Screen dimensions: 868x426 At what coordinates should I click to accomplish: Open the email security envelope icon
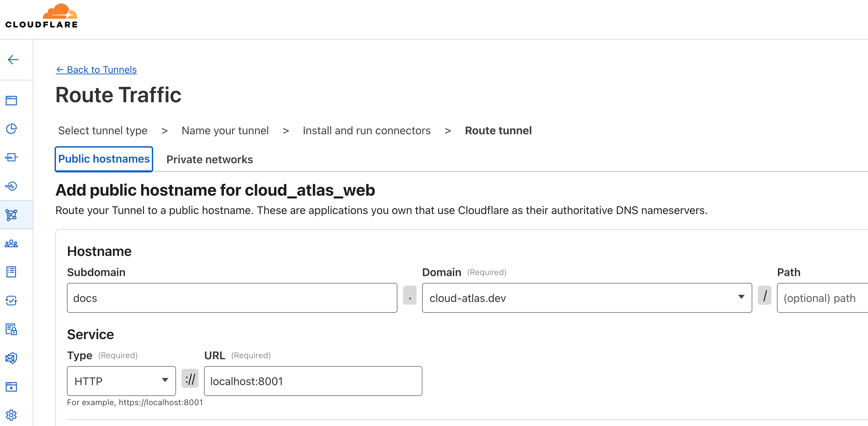(11, 358)
